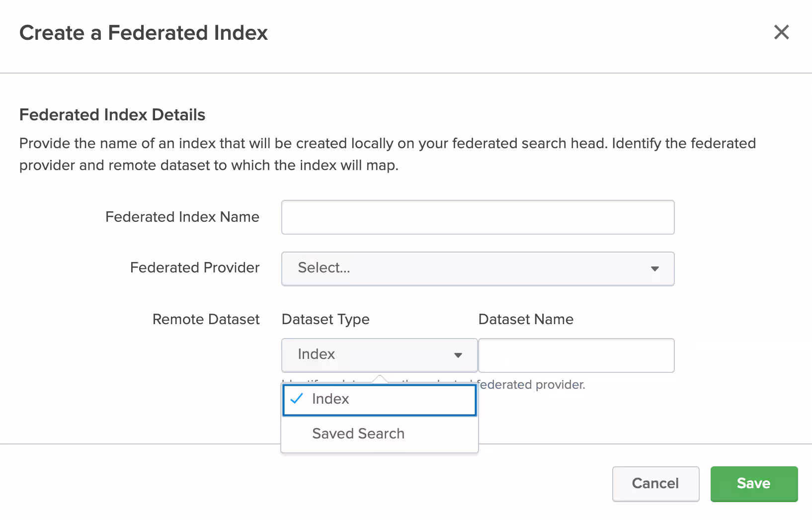Click the Federated Provider label
Image resolution: width=812 pixels, height=520 pixels.
[194, 267]
